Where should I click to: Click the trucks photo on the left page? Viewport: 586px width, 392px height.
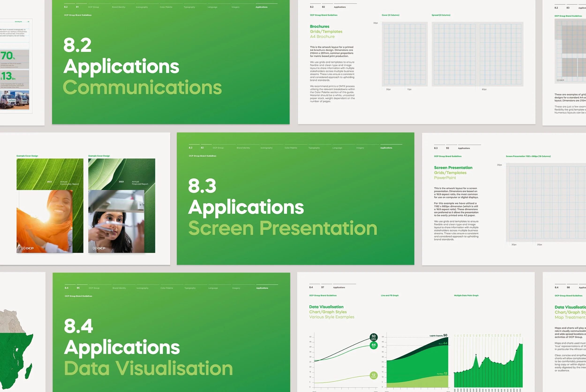point(15,100)
